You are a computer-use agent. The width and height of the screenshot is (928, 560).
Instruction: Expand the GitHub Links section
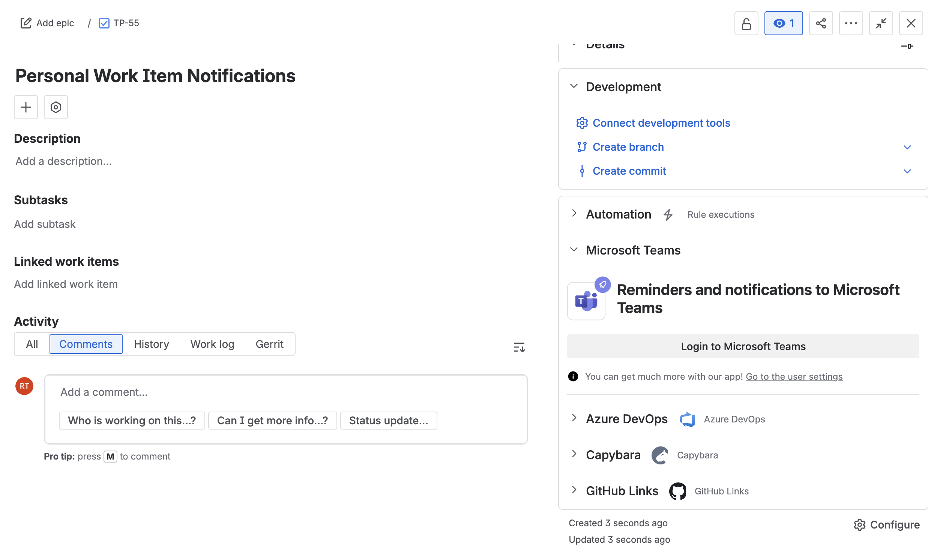click(574, 490)
